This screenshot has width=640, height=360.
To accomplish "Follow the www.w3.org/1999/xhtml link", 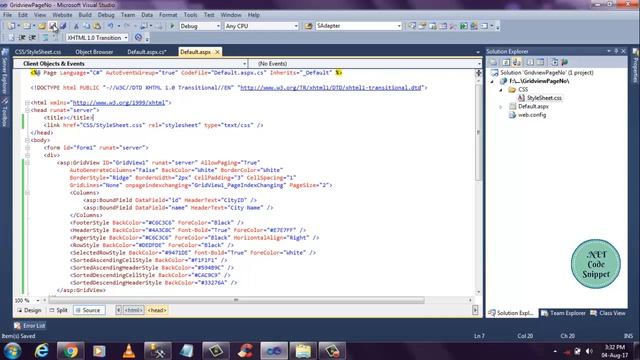I will (119, 103).
